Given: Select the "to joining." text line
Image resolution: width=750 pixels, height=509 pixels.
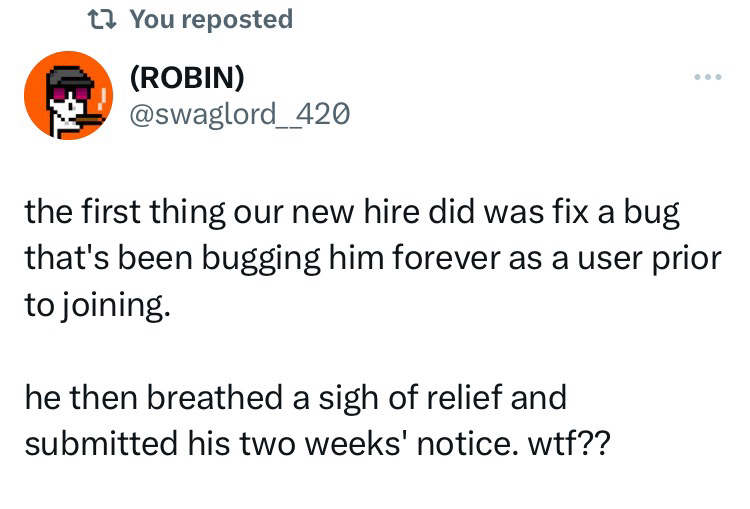Looking at the screenshot, I should 91,301.
